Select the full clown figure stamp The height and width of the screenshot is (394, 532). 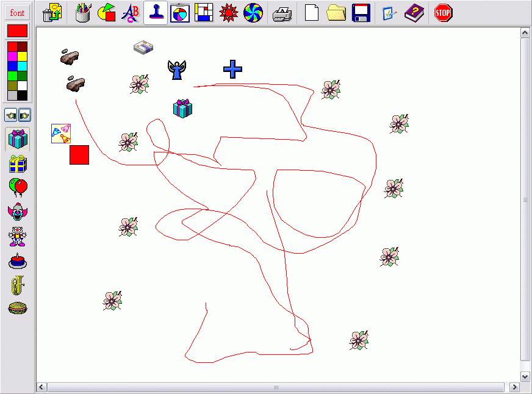(x=17, y=237)
